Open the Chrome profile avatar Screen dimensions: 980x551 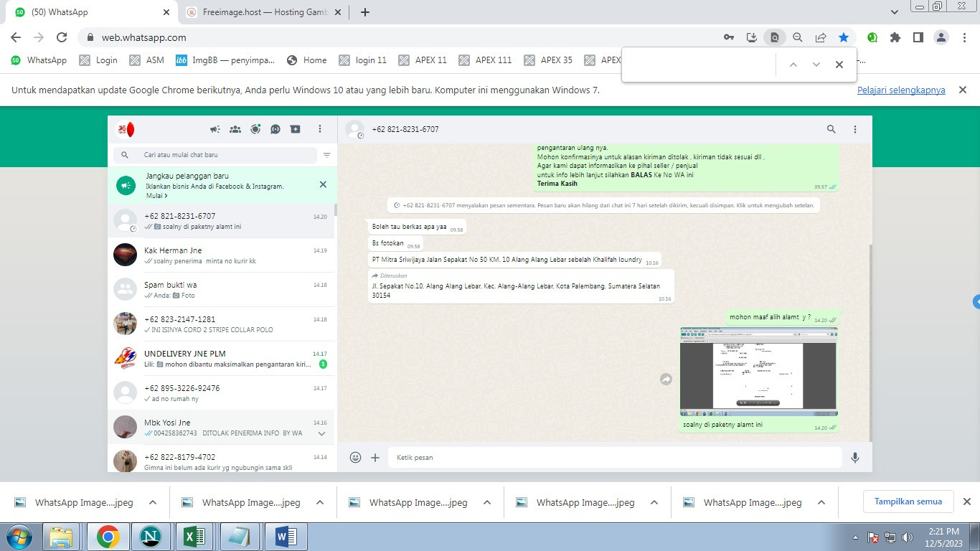point(941,37)
